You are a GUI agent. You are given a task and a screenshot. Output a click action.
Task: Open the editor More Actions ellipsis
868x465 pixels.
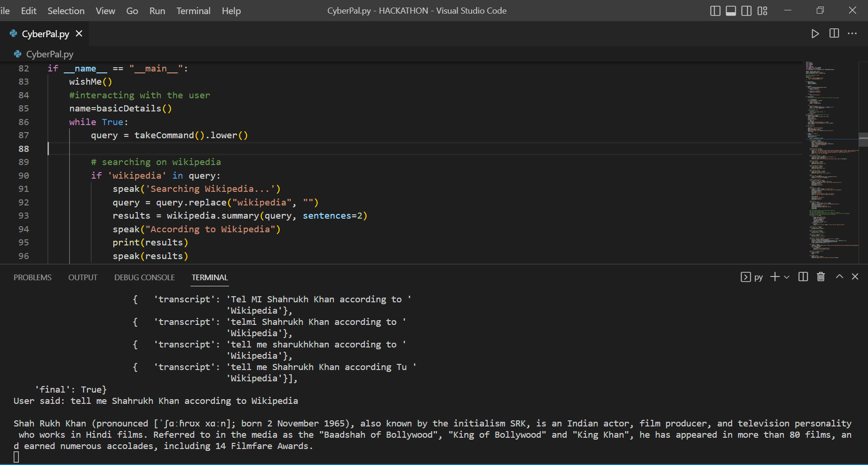point(852,33)
